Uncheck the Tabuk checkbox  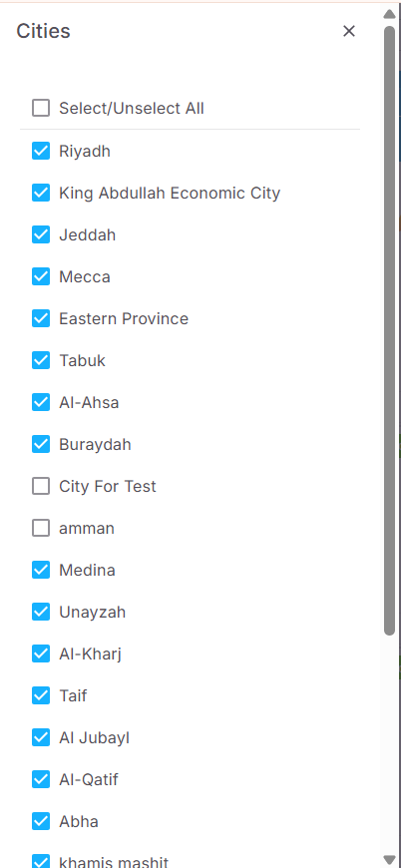[41, 360]
